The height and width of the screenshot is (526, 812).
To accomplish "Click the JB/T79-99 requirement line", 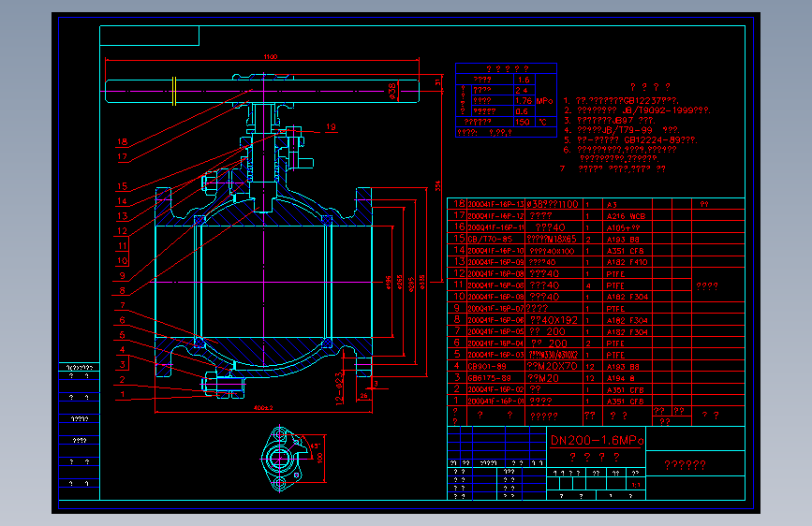I will coord(622,130).
